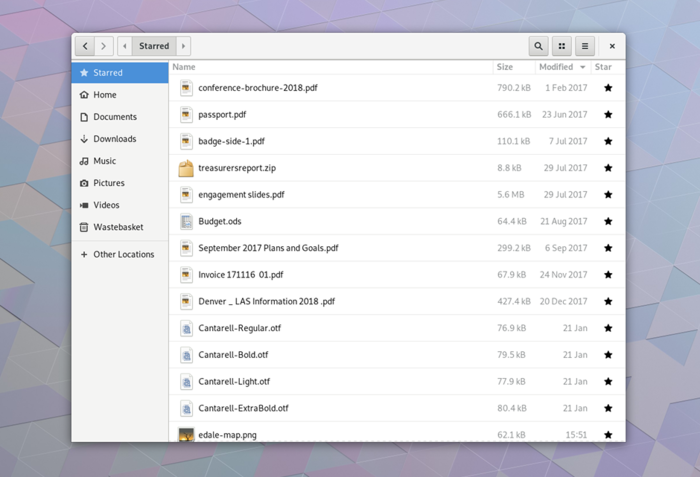Select the Invoice 171116 01.pdf file
The height and width of the screenshot is (477, 700).
coord(241,275)
